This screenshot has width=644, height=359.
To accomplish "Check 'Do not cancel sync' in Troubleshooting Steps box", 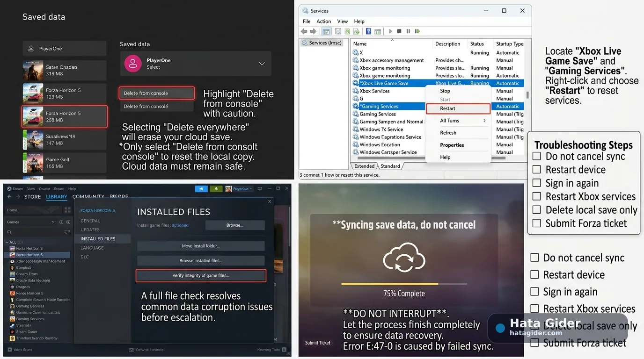I will [537, 156].
